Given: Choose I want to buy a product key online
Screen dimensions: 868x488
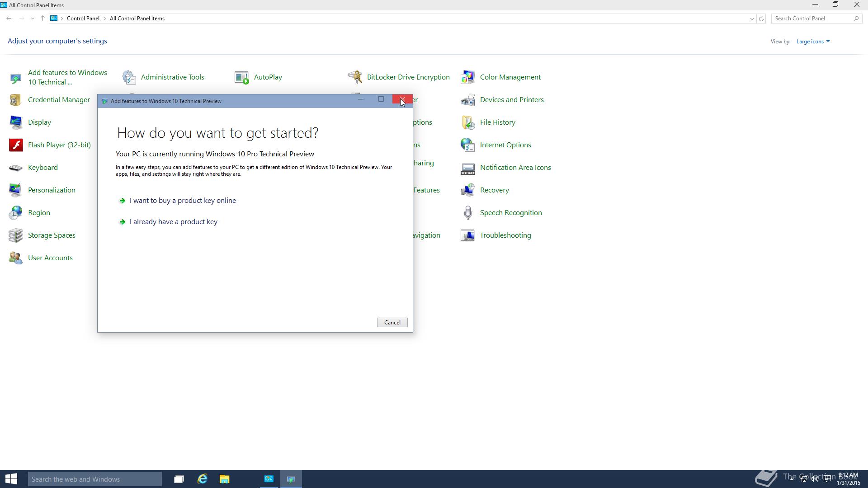Looking at the screenshot, I should [183, 201].
